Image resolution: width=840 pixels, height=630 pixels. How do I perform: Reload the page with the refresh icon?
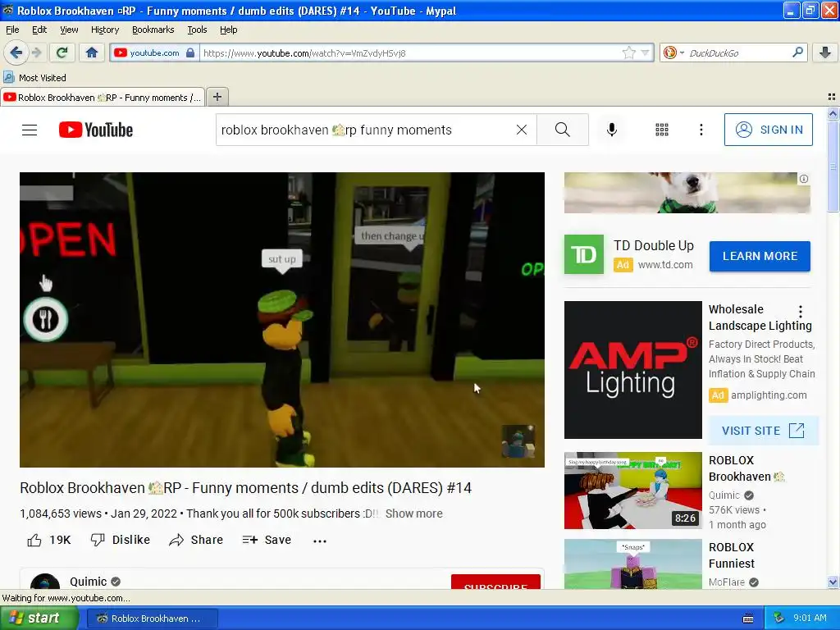click(x=62, y=52)
